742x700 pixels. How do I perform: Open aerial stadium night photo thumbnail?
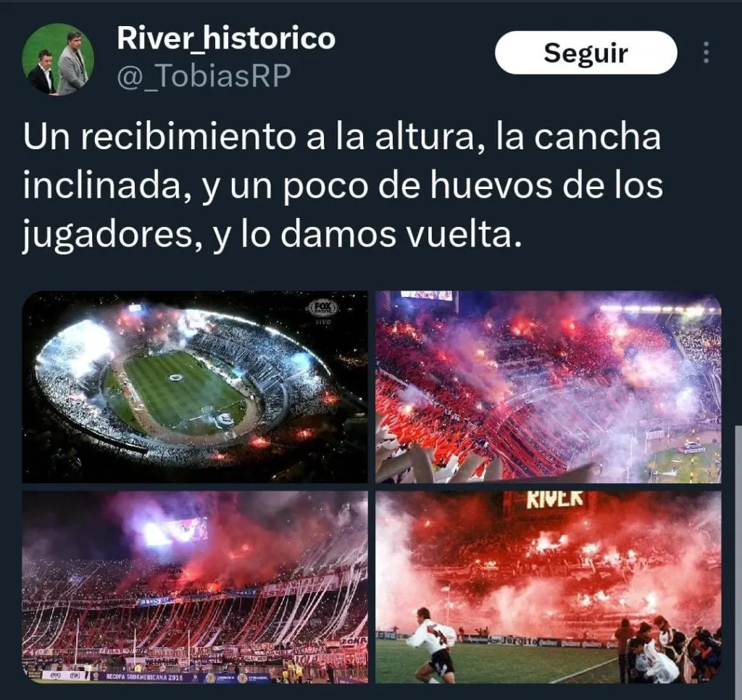[x=194, y=387]
